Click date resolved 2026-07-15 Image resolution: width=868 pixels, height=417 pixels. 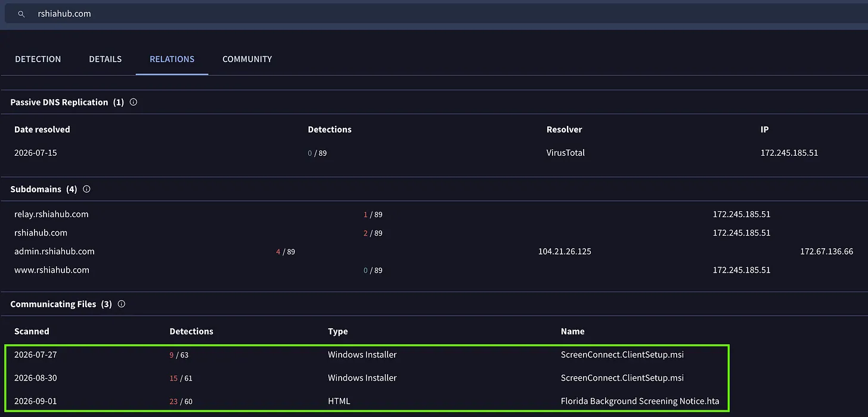36,153
